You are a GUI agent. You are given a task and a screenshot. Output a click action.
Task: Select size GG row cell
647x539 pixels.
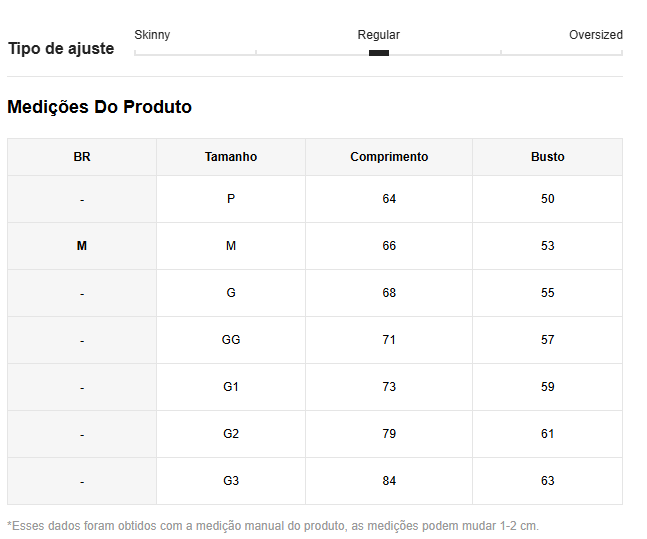pyautogui.click(x=231, y=340)
